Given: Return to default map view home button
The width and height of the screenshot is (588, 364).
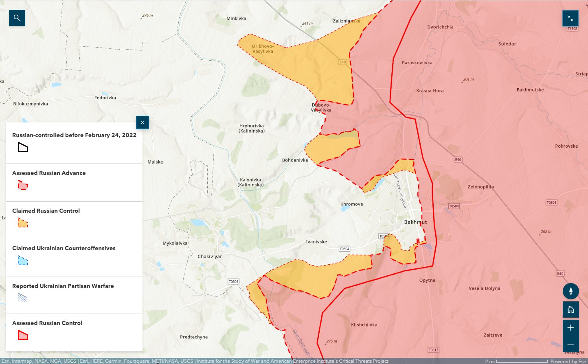Looking at the screenshot, I should point(571,310).
